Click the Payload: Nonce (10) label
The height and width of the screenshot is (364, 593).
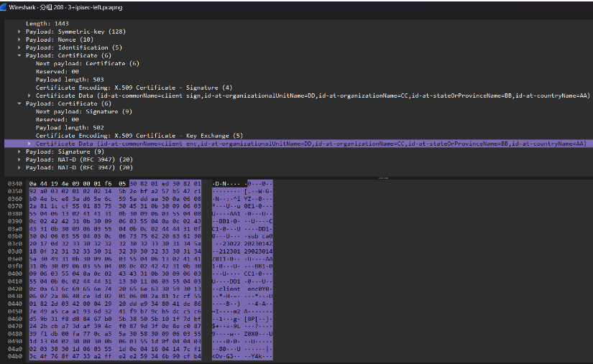(60, 39)
